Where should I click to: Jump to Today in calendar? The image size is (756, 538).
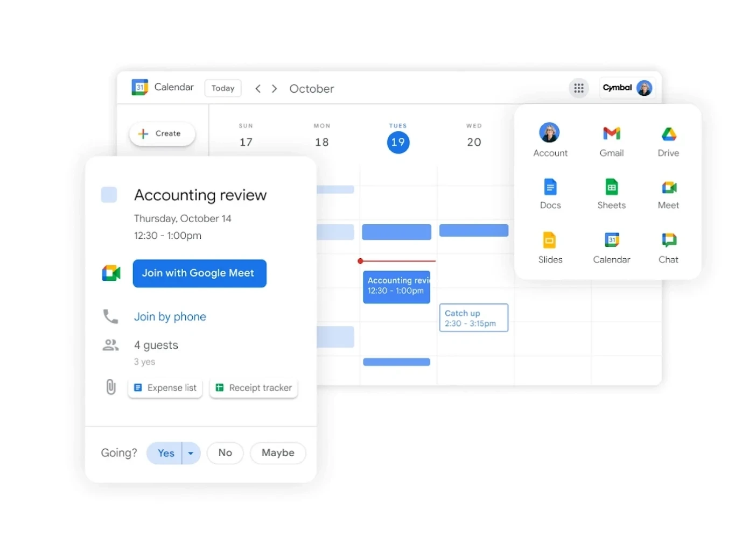223,88
